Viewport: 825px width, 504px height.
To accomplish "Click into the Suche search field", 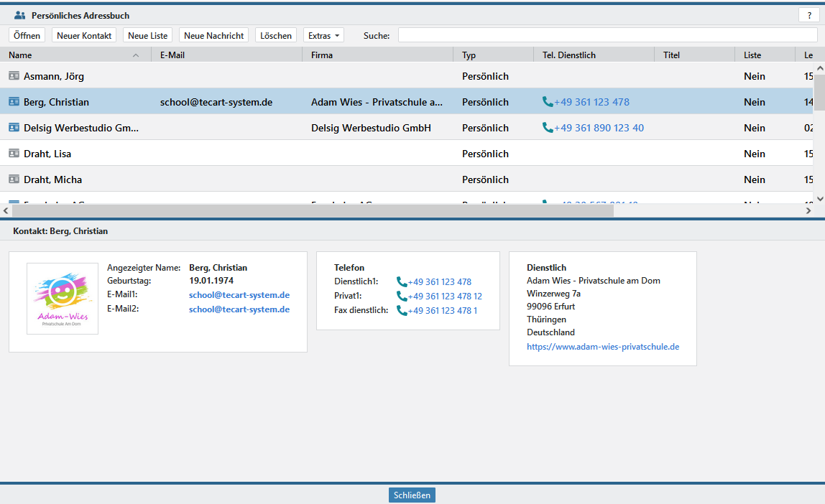I will click(x=607, y=35).
